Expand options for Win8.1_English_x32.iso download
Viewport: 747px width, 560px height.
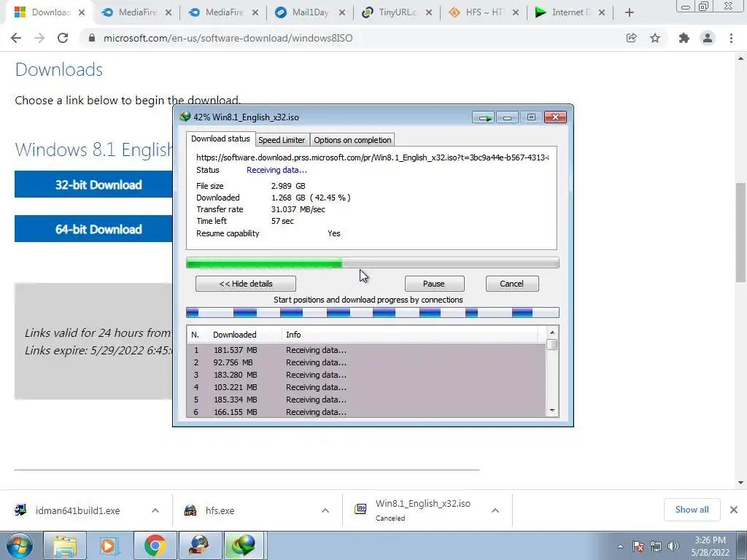495,510
